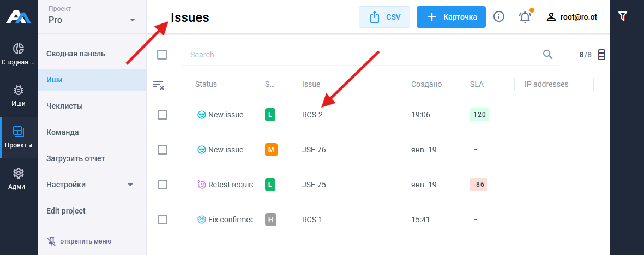Click the Карточка add button

451,17
